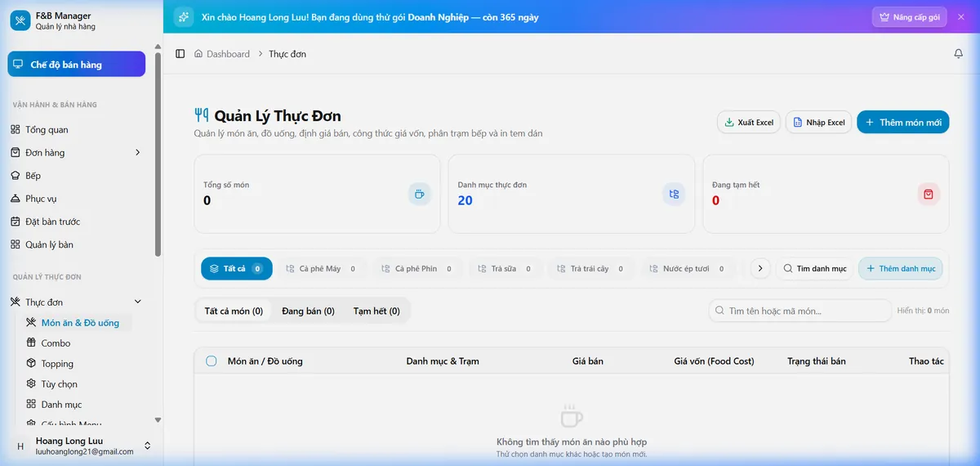Click the category icon in Danh mục thực đơn card
Viewport: 980px width, 466px height.
pyautogui.click(x=674, y=194)
